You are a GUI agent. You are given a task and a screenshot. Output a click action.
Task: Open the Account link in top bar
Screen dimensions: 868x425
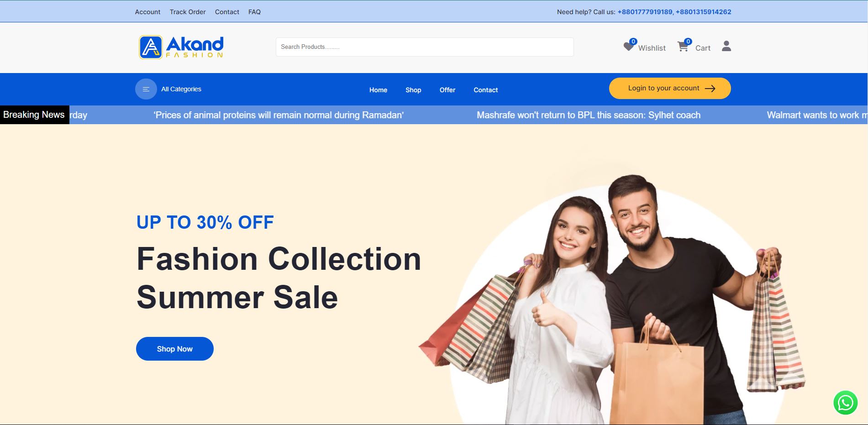[x=147, y=12]
